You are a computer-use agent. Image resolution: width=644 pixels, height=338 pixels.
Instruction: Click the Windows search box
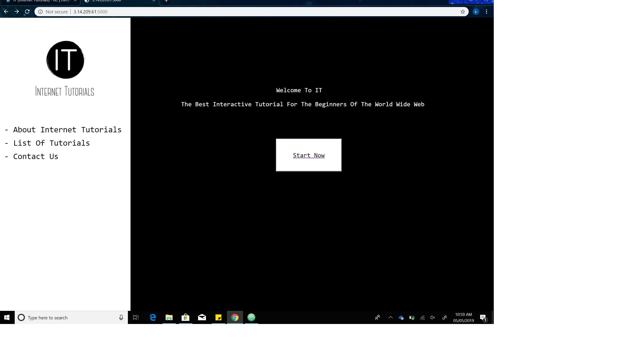68,318
